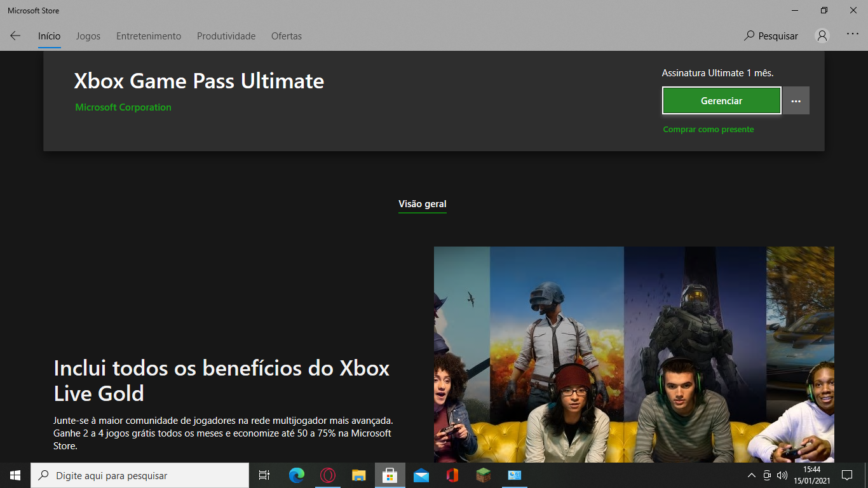Click the Microsoft Store taskbar icon
868x488 pixels.
pos(390,475)
